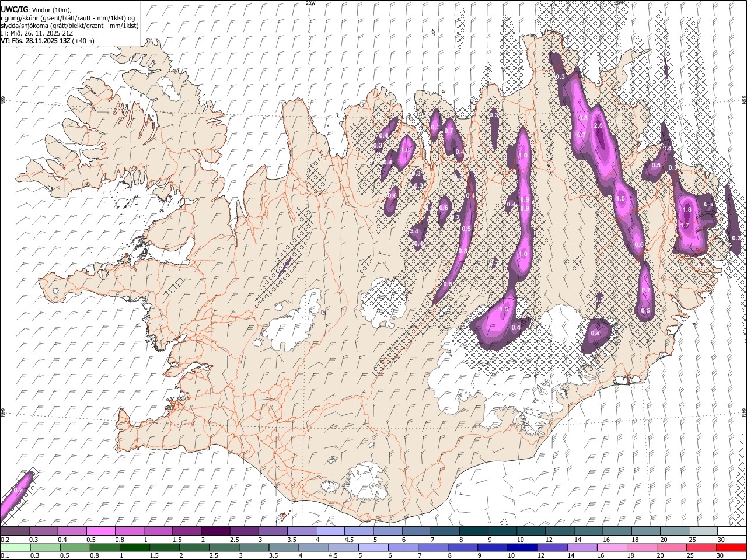Click the 'IT: Mið. 26. 11. 2025 21Z' line
747x560 pixels.
37,33
